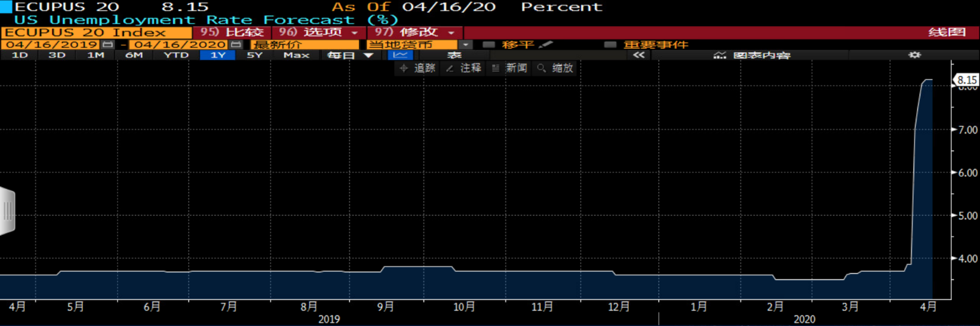
Task: Select the 5Y range tab
Action: pyautogui.click(x=255, y=55)
